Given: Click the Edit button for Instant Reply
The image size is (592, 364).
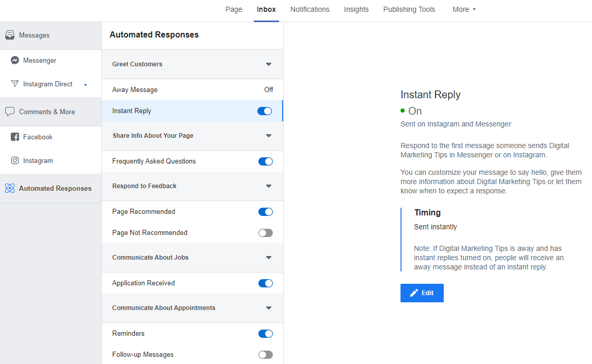Looking at the screenshot, I should point(422,293).
